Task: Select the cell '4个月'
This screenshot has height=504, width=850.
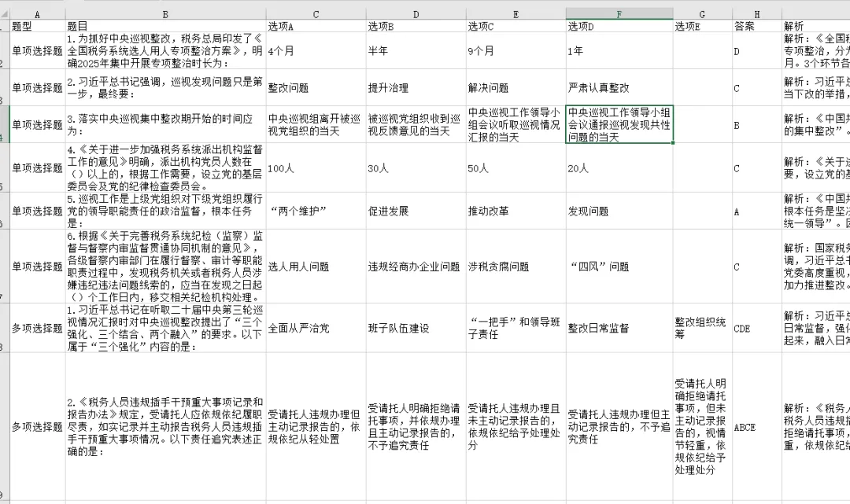Action: click(316, 50)
